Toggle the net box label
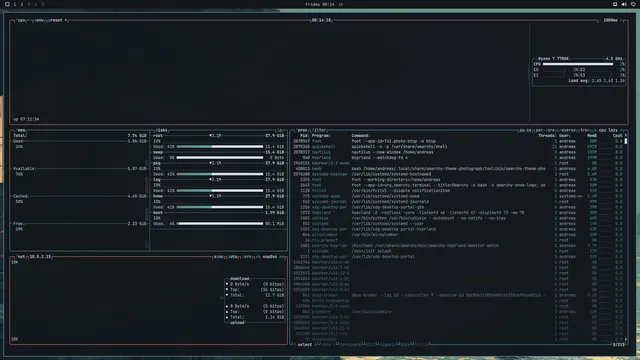 21,257
